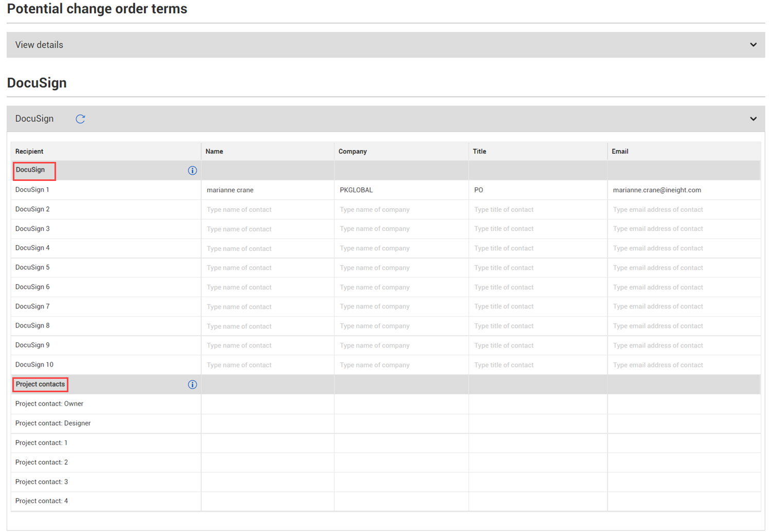Viewport: 771px width, 532px height.
Task: Click the 'Project contact: Designer' row
Action: point(385,424)
